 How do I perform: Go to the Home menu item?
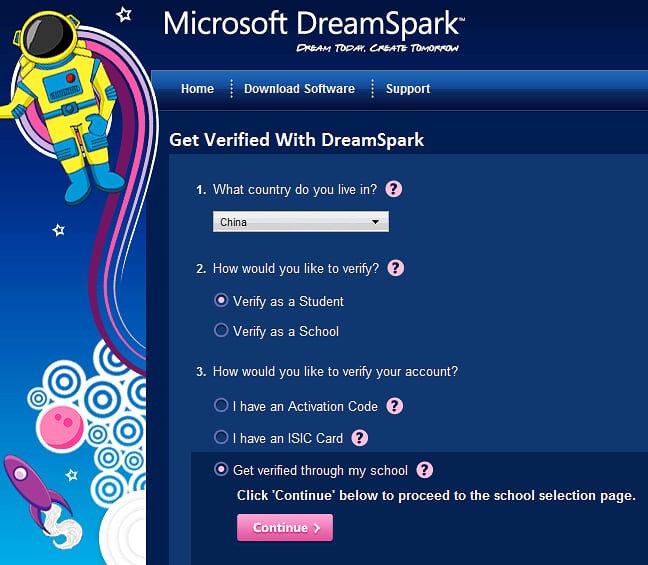coord(197,88)
